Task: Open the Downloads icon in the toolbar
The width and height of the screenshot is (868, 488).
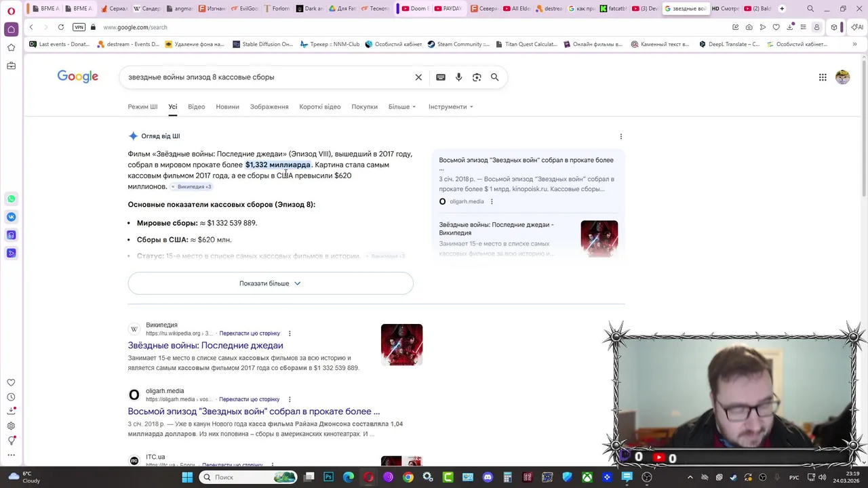Action: (x=789, y=27)
